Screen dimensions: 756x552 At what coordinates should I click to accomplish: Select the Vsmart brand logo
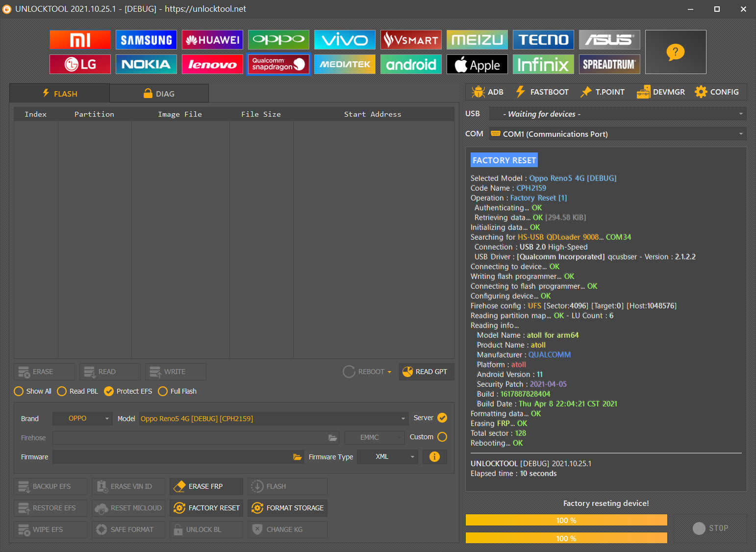(x=411, y=40)
